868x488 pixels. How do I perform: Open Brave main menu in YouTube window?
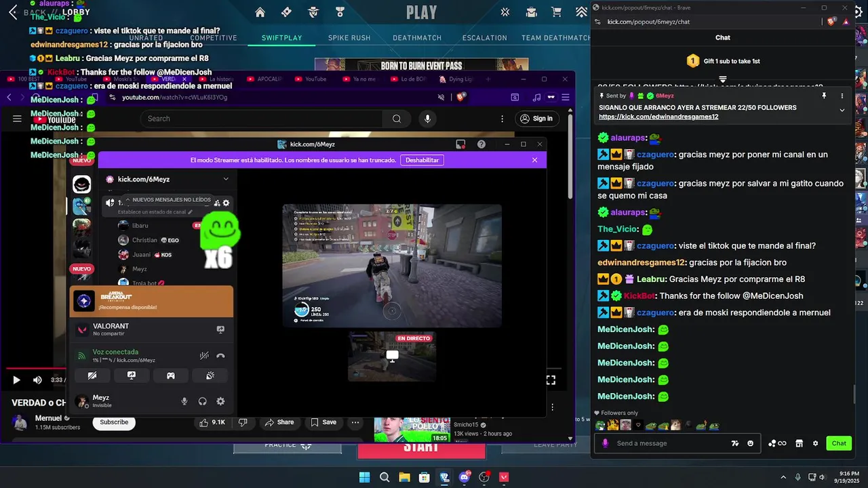[566, 97]
